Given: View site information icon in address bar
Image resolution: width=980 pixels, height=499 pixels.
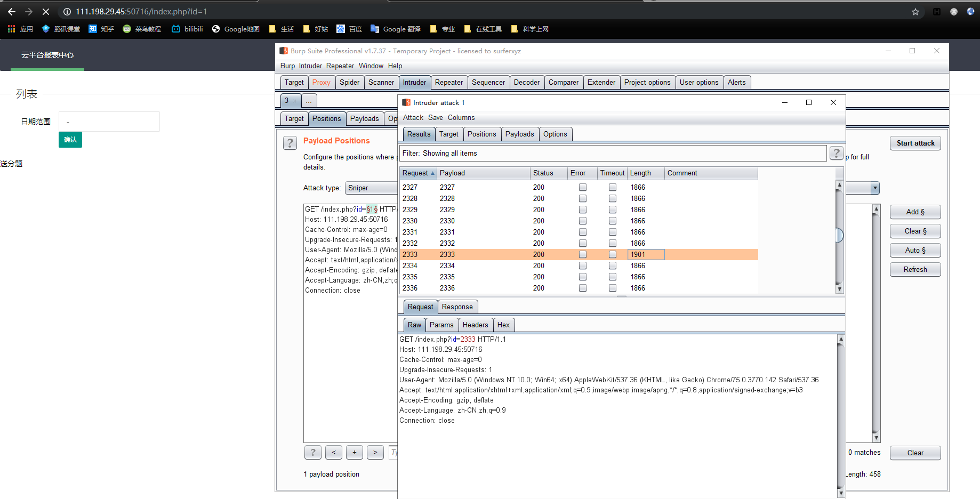Looking at the screenshot, I should coord(67,12).
